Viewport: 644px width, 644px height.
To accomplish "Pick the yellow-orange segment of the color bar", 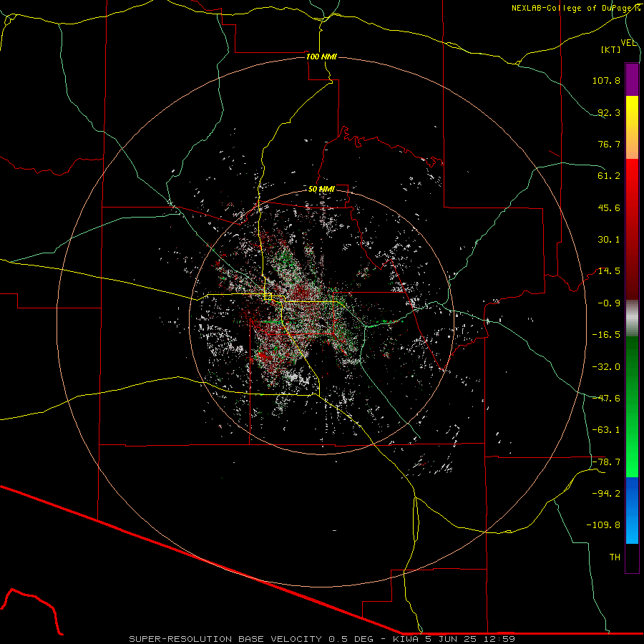I will click(x=632, y=127).
